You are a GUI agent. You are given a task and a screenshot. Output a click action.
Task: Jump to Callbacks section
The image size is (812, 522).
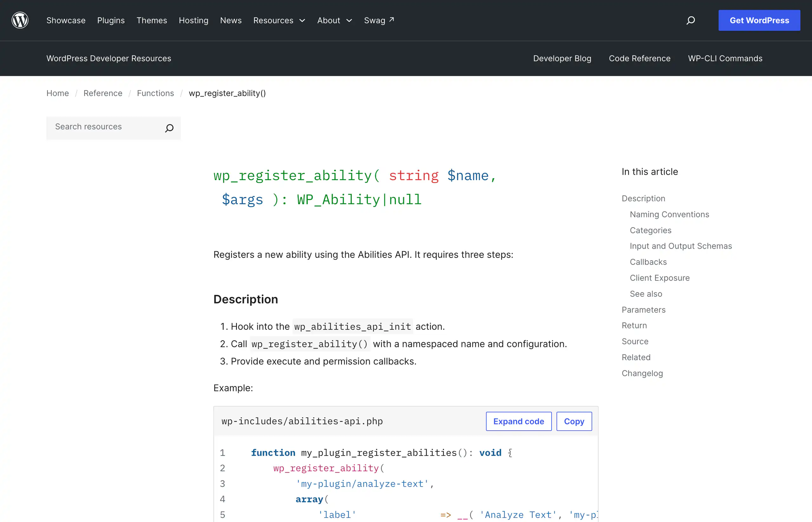pos(648,262)
